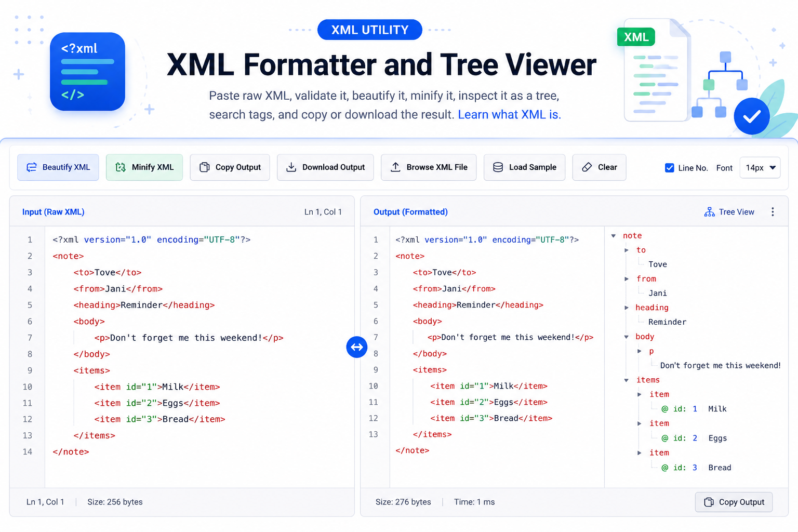This screenshot has width=798, height=532.
Task: Collapse the body tree node
Action: click(x=627, y=337)
